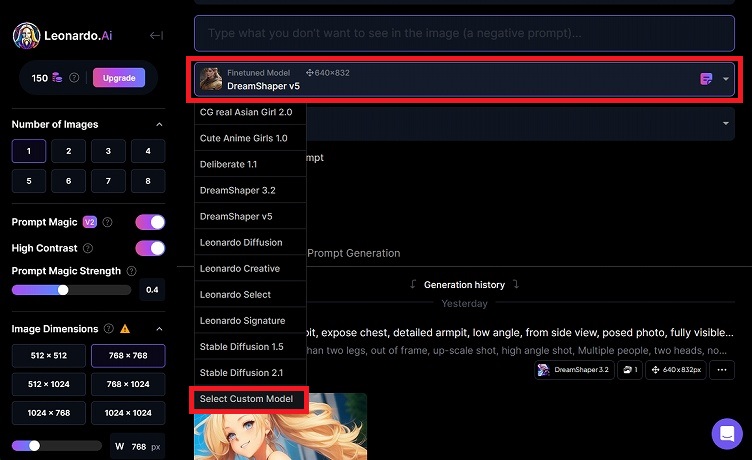Choose CG real Asian Girl 2.0 model
This screenshot has height=460, width=752.
[250, 112]
